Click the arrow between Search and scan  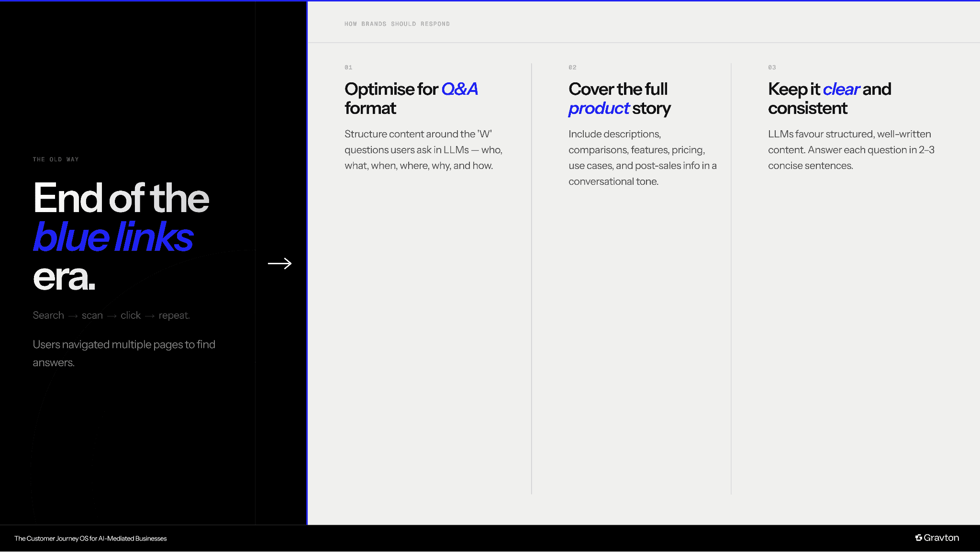point(73,316)
